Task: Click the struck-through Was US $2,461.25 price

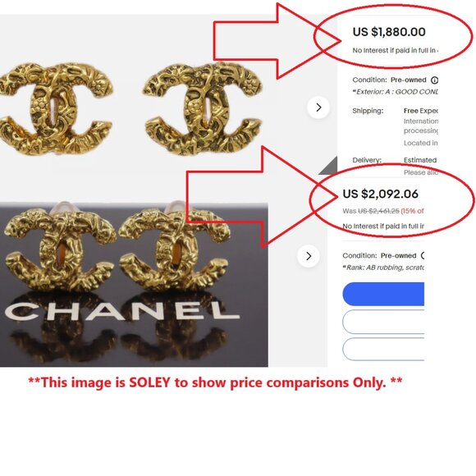Action: 371,211
